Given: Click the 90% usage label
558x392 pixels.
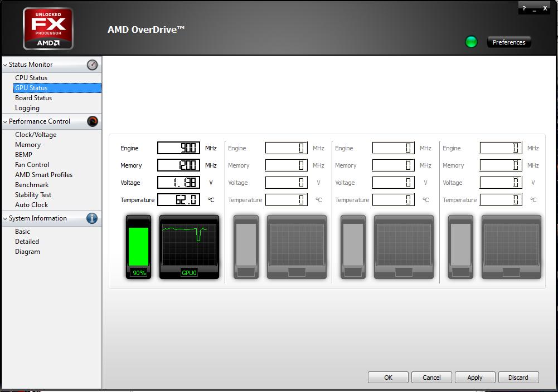Looking at the screenshot, I should pos(139,273).
